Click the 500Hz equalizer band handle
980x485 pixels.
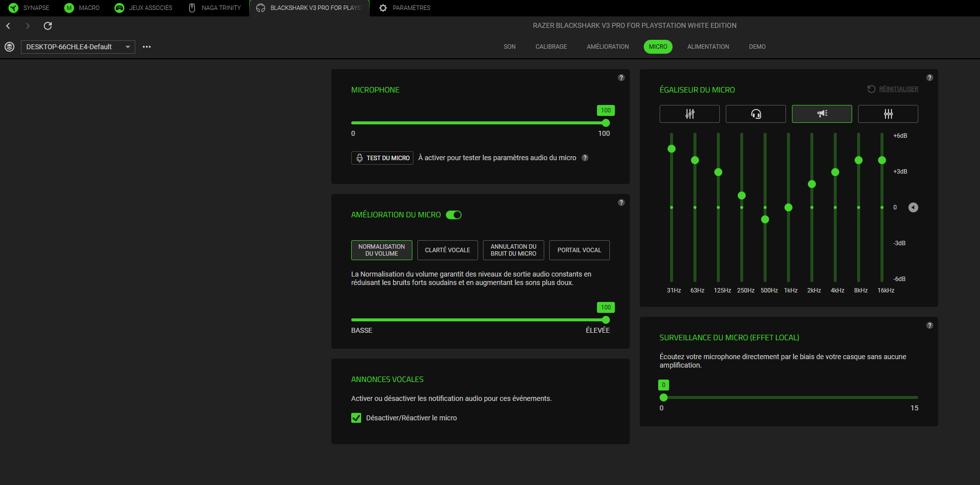click(765, 219)
